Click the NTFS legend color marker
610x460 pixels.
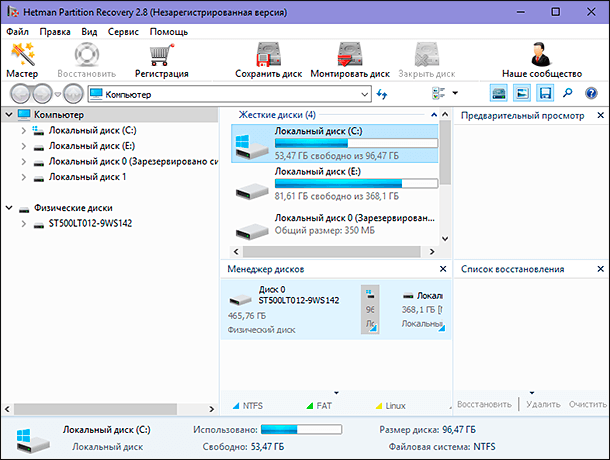[236, 406]
